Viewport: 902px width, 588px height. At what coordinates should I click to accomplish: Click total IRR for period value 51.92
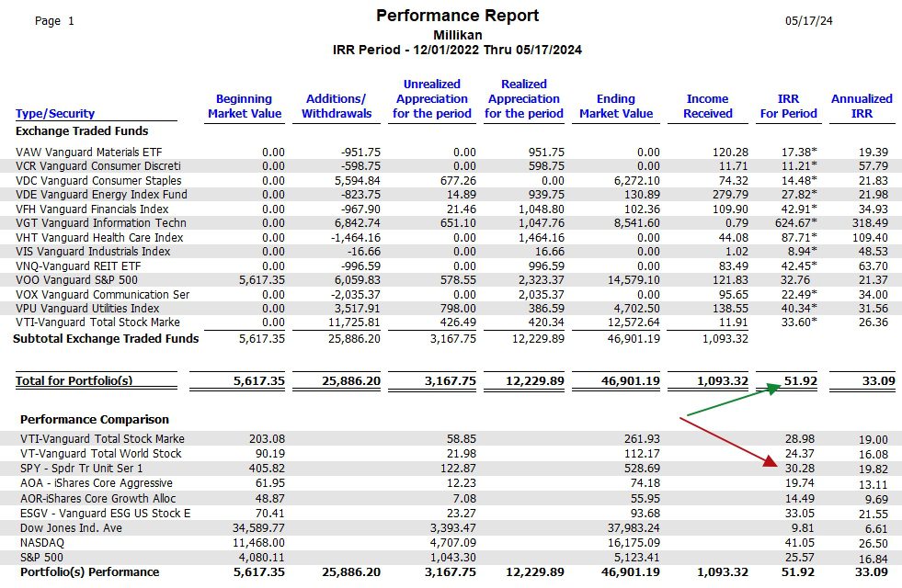pos(800,380)
